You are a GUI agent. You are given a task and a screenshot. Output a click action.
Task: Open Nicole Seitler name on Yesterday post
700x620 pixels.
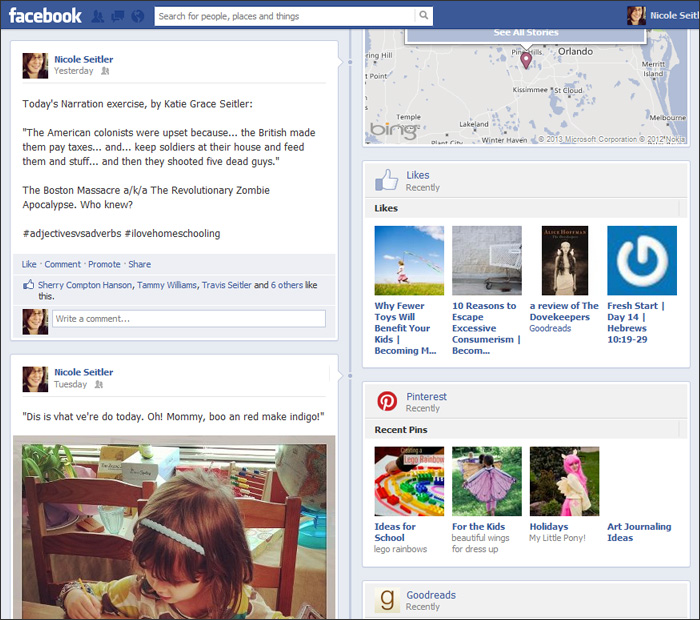83,59
